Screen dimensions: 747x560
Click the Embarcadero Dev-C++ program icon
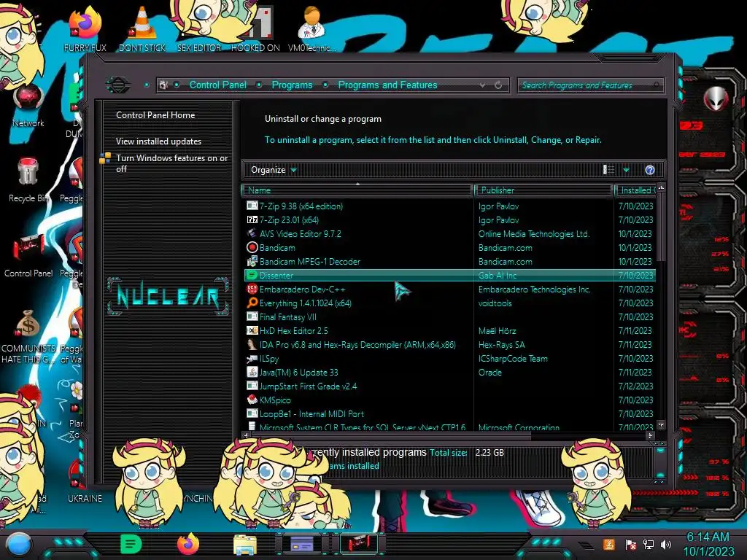[252, 289]
